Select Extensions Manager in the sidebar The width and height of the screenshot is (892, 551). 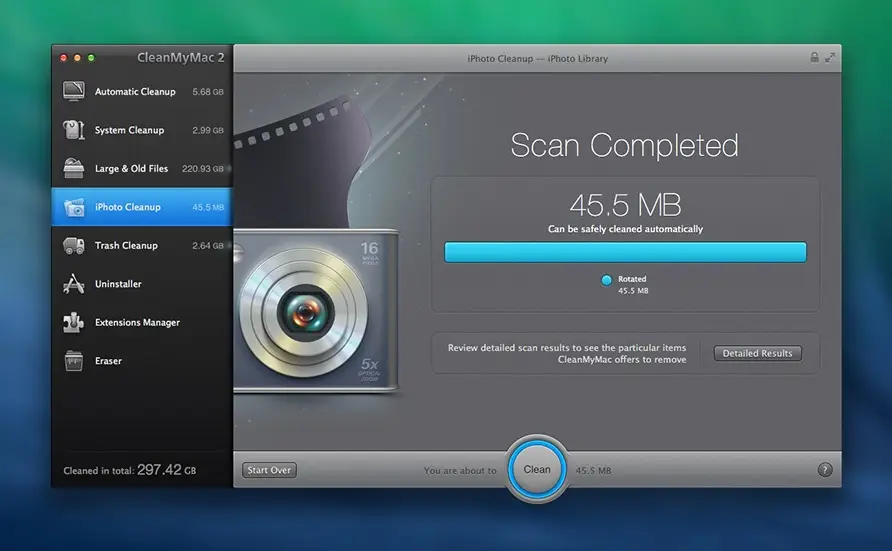tap(142, 322)
